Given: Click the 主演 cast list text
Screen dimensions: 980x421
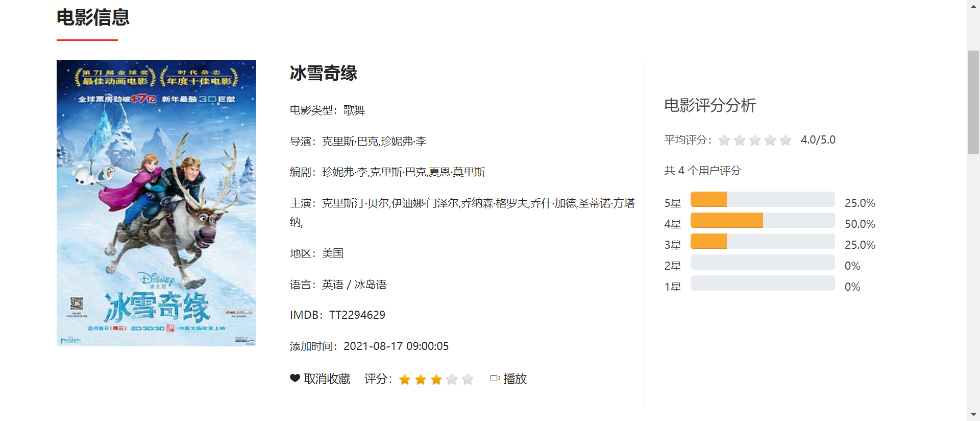Looking at the screenshot, I should (x=462, y=213).
